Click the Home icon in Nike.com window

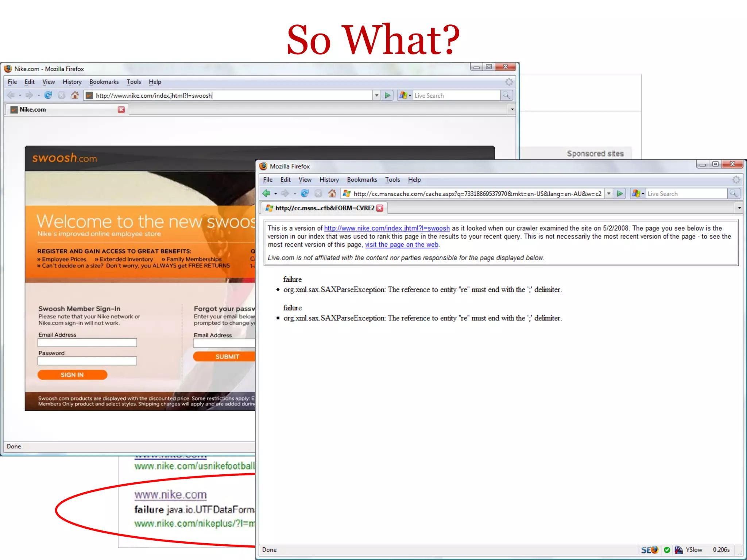pos(75,96)
